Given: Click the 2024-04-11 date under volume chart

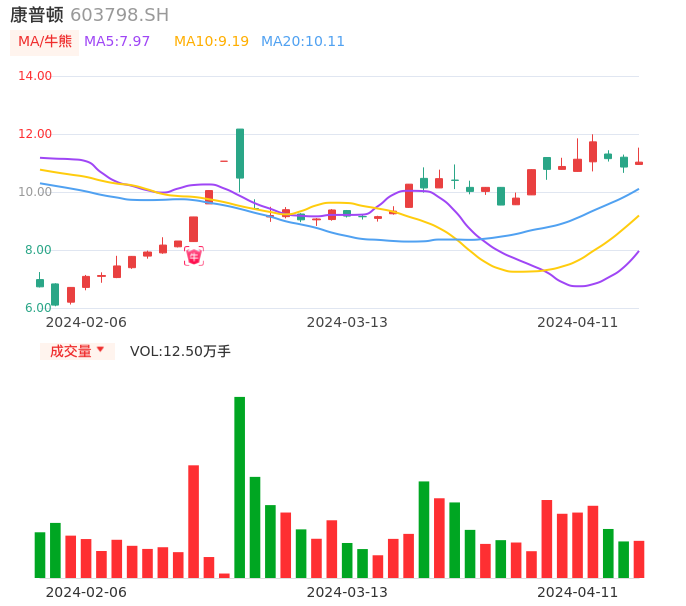Looking at the screenshot, I should (x=578, y=592).
